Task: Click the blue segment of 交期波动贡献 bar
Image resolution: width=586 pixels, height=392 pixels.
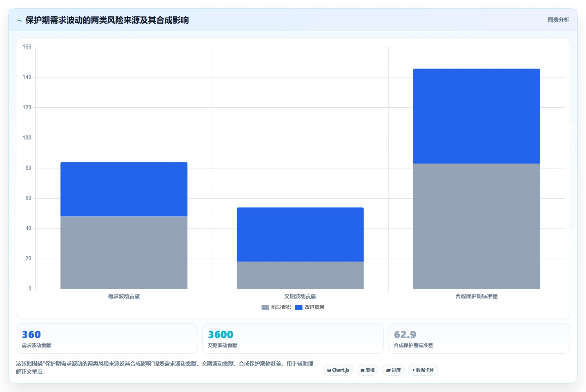Action: coord(300,235)
